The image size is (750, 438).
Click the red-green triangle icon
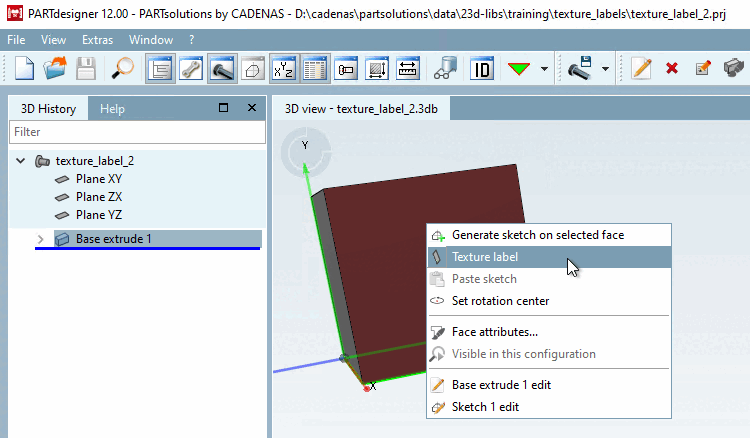pyautogui.click(x=519, y=69)
